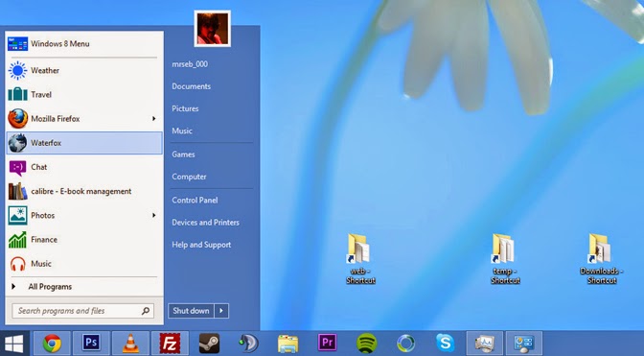Open Adobe Premiere Pro taskbar icon
The height and width of the screenshot is (356, 644).
coord(328,343)
